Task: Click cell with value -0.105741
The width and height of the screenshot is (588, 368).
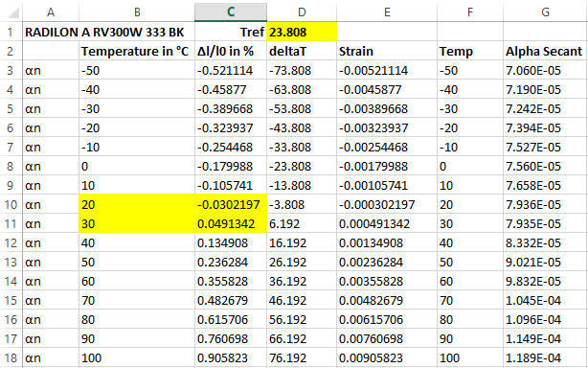Action: (231, 185)
